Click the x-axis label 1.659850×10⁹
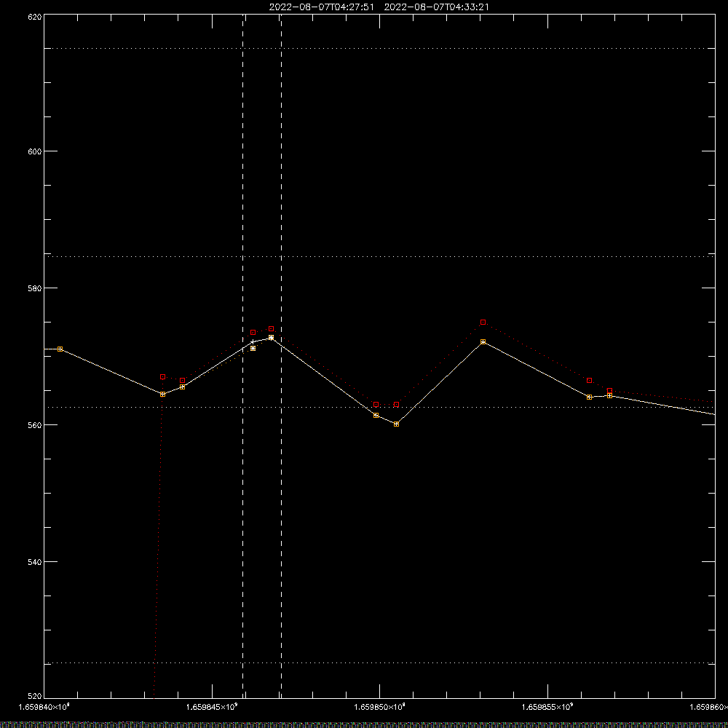Screen dimensions: 728x728 pos(380,707)
